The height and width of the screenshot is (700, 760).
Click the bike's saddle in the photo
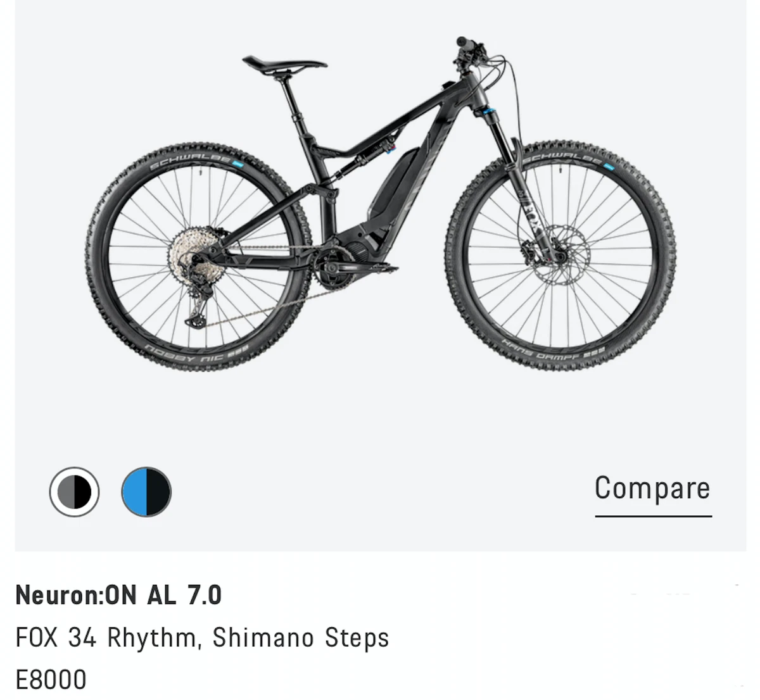click(x=284, y=63)
